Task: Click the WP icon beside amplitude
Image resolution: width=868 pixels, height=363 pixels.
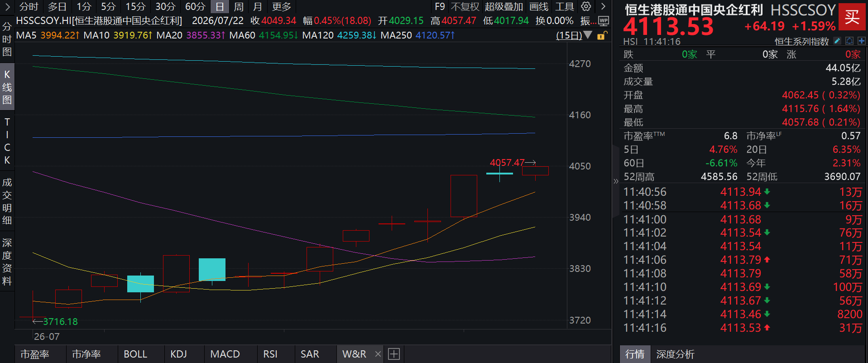Action: coord(603,21)
